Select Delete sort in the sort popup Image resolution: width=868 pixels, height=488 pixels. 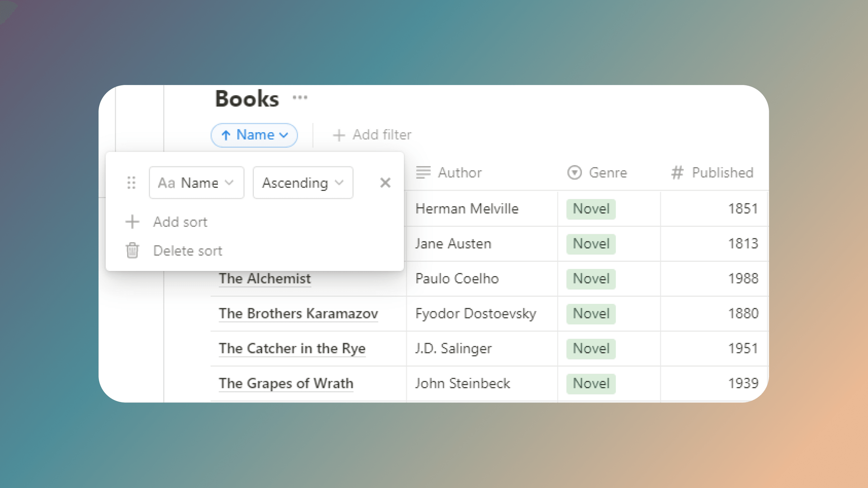tap(187, 250)
